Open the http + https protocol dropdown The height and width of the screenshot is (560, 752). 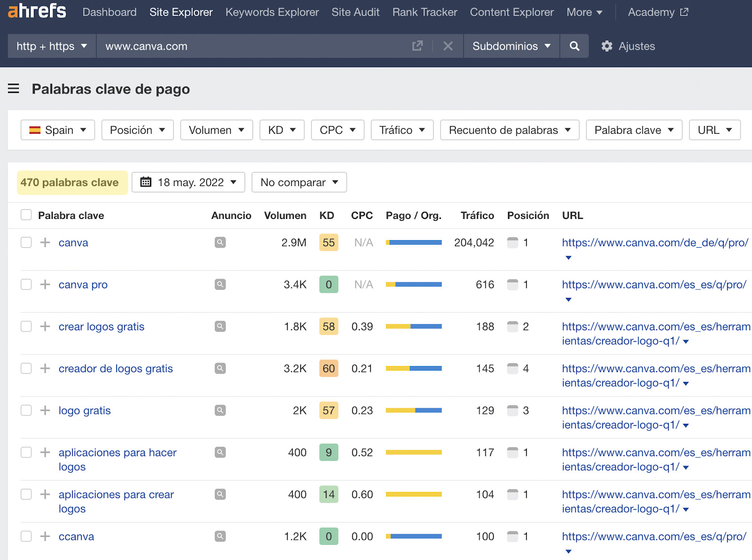click(52, 46)
